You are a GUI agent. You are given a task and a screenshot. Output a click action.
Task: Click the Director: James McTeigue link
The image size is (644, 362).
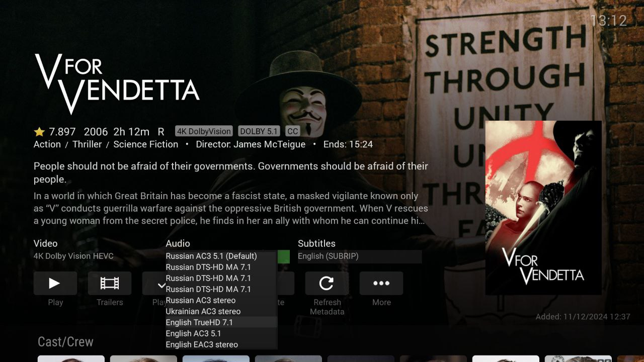(x=251, y=144)
